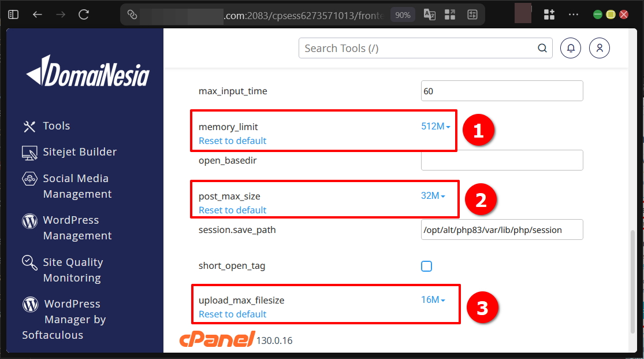The height and width of the screenshot is (359, 644).
Task: Click the WordPress Manager by Softaculous icon
Action: (x=29, y=304)
